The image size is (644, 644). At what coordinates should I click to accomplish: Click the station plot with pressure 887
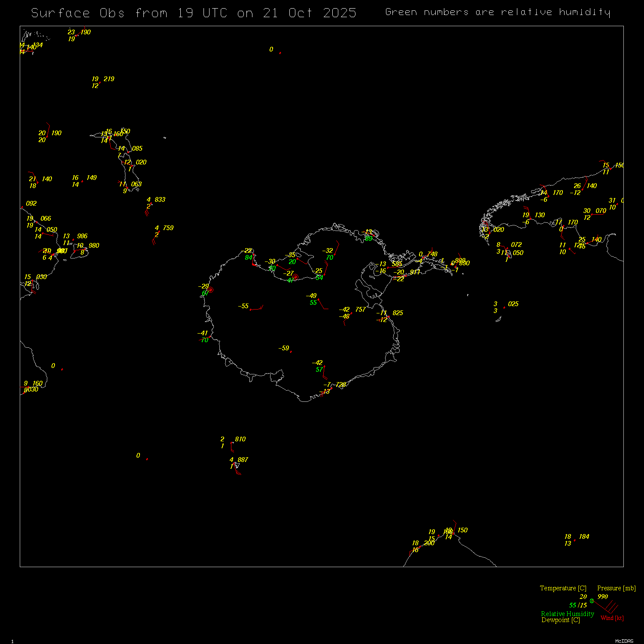click(x=234, y=463)
